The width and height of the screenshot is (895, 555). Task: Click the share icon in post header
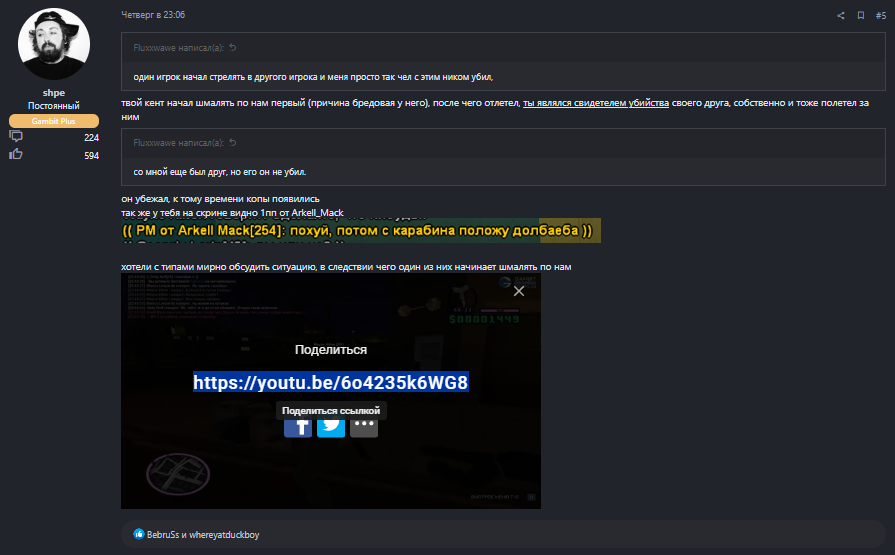(840, 16)
